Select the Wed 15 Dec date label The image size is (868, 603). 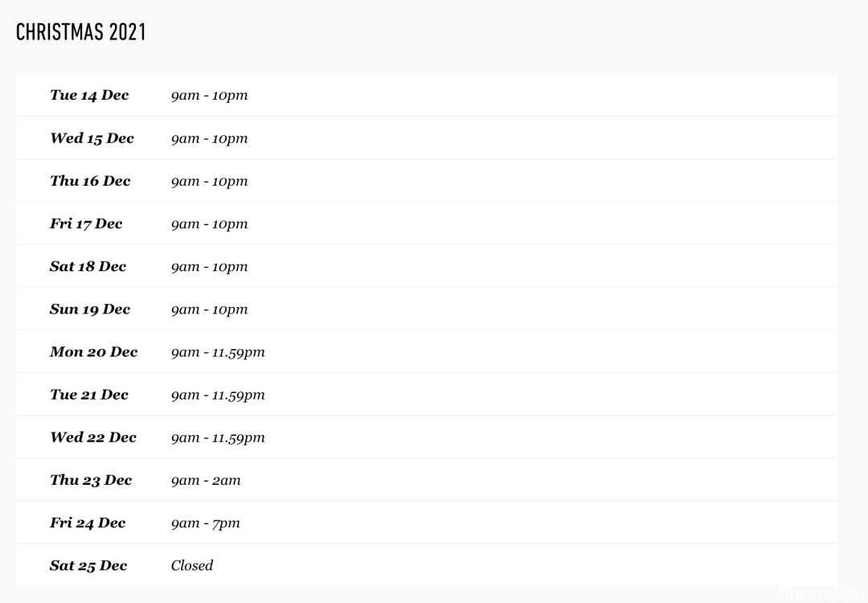[92, 138]
